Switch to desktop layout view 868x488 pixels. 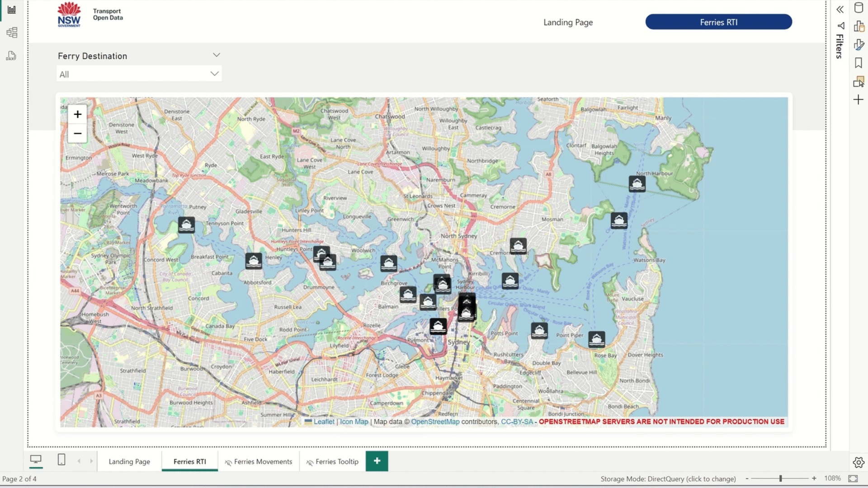[x=36, y=460]
